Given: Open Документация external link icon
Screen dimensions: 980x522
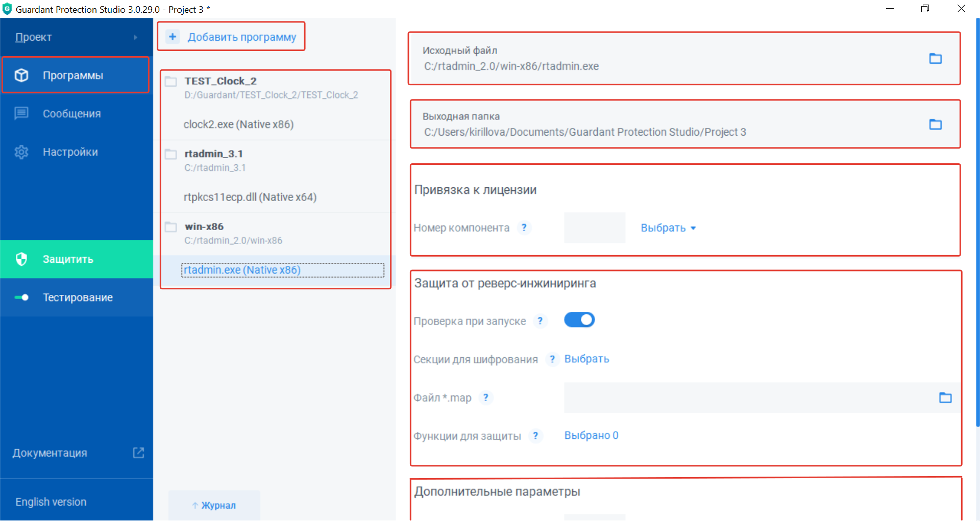Looking at the screenshot, I should (138, 453).
